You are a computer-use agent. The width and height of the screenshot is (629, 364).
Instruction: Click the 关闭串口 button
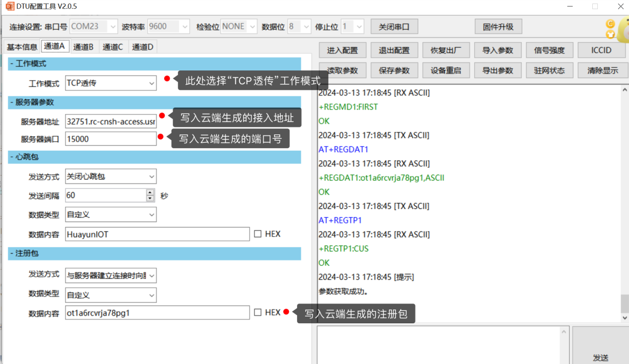(x=394, y=27)
